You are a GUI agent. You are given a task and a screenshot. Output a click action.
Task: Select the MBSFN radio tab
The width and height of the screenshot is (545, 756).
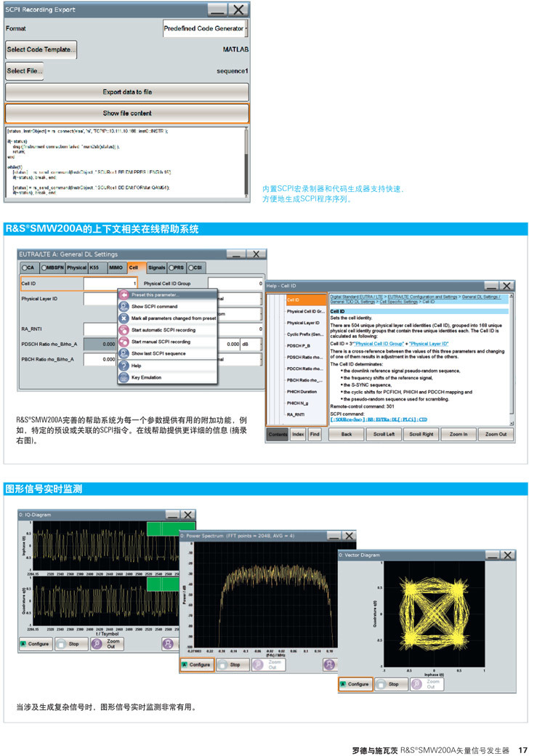(x=52, y=267)
